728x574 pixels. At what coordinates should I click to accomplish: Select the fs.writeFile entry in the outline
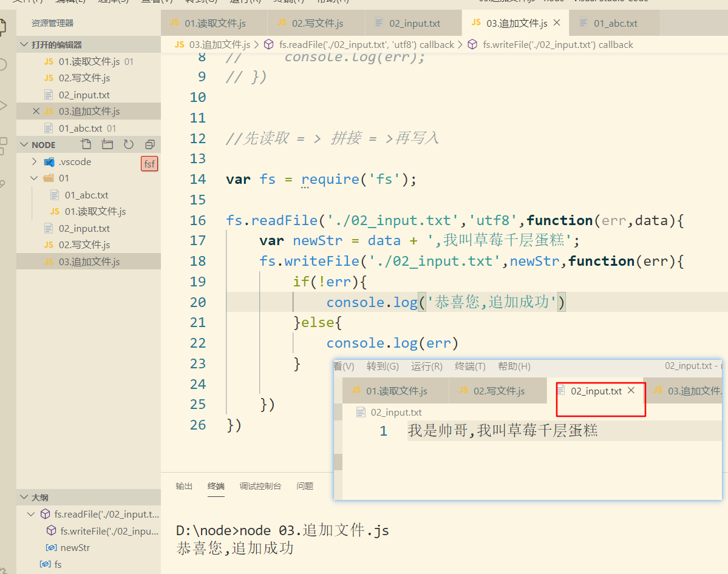88,531
